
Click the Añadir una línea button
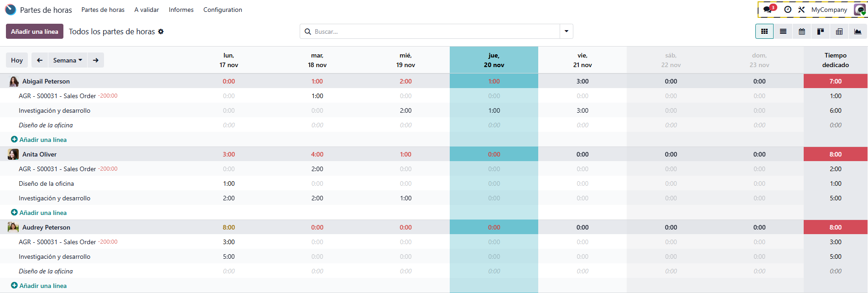pos(35,31)
